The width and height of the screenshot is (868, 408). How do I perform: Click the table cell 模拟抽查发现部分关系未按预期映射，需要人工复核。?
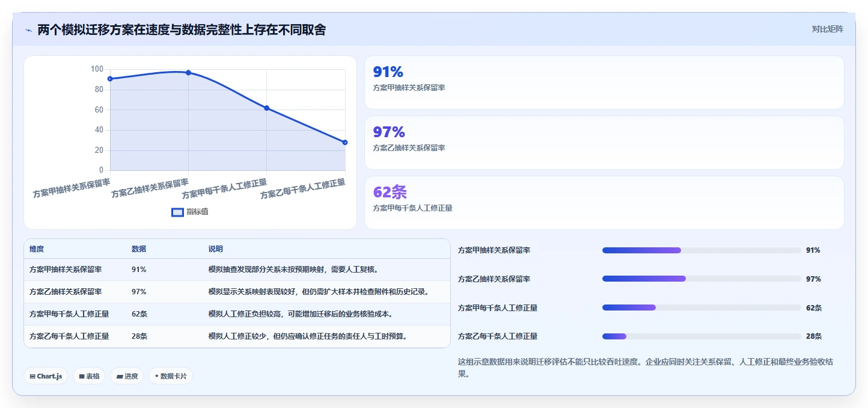pos(293,270)
